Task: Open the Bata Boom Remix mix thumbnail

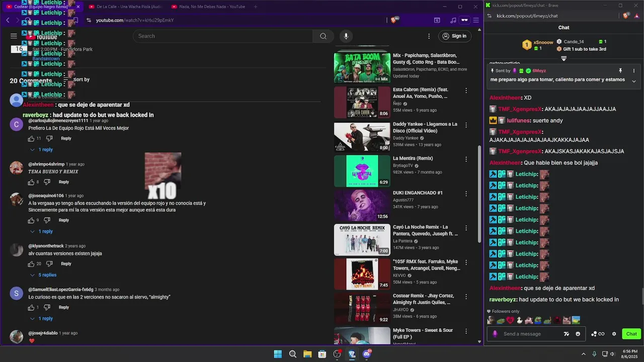Action: pos(362,67)
